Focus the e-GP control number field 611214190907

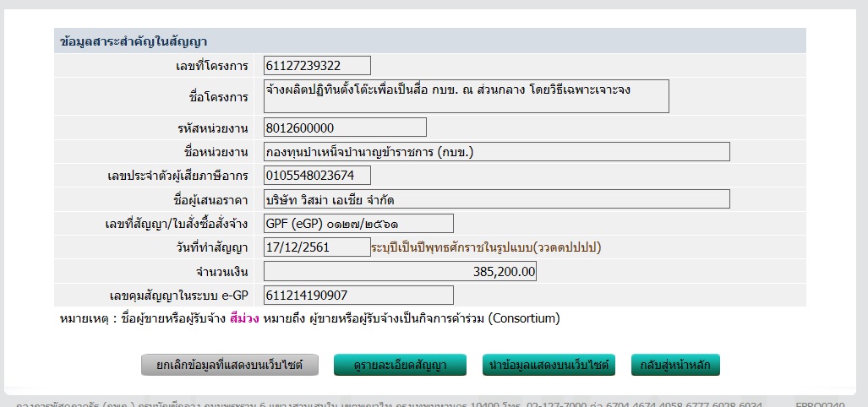coord(358,296)
